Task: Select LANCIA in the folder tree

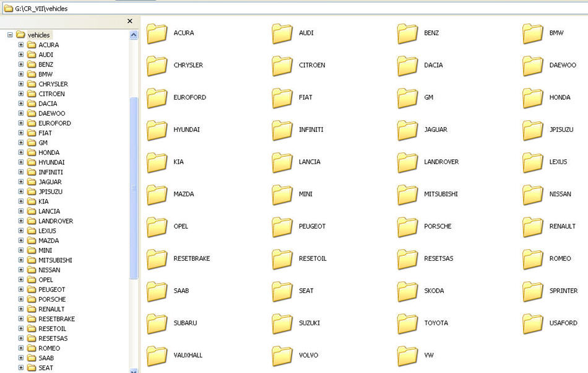Action: pos(49,211)
